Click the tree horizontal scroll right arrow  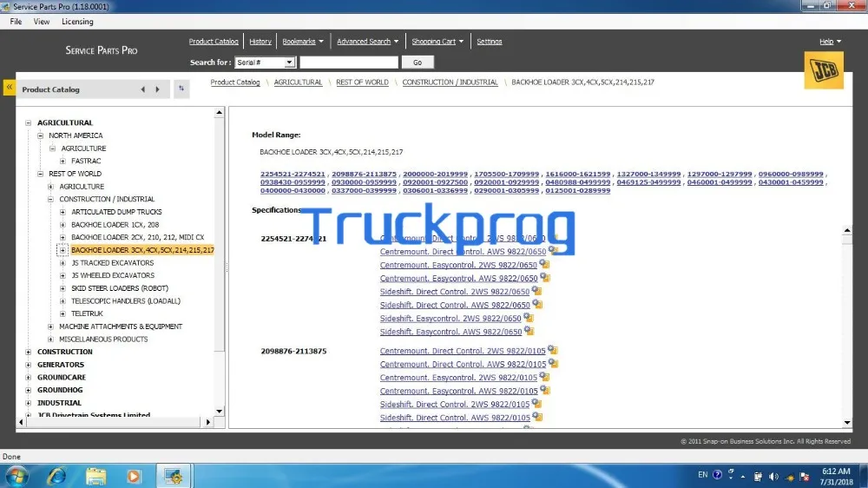coord(208,422)
